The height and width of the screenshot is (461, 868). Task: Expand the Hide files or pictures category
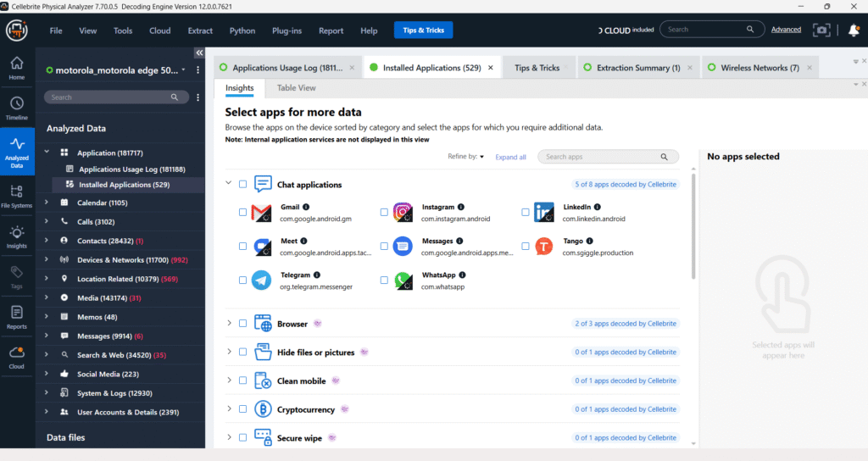click(229, 352)
